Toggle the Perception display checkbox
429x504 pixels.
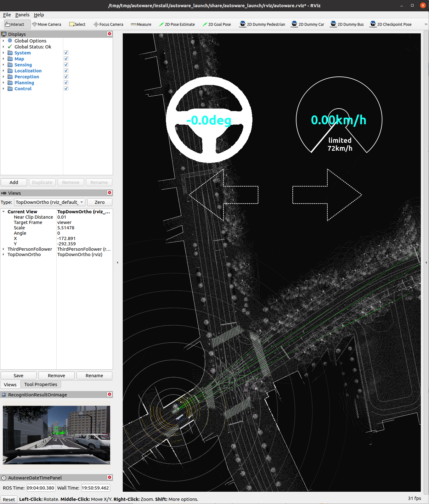pyautogui.click(x=66, y=77)
